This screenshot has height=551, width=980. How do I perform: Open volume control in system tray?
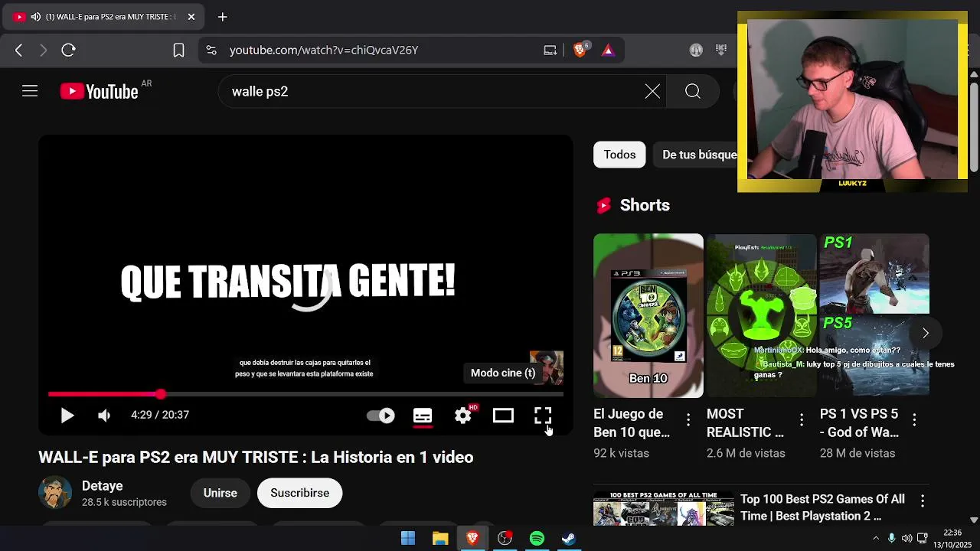(x=906, y=538)
